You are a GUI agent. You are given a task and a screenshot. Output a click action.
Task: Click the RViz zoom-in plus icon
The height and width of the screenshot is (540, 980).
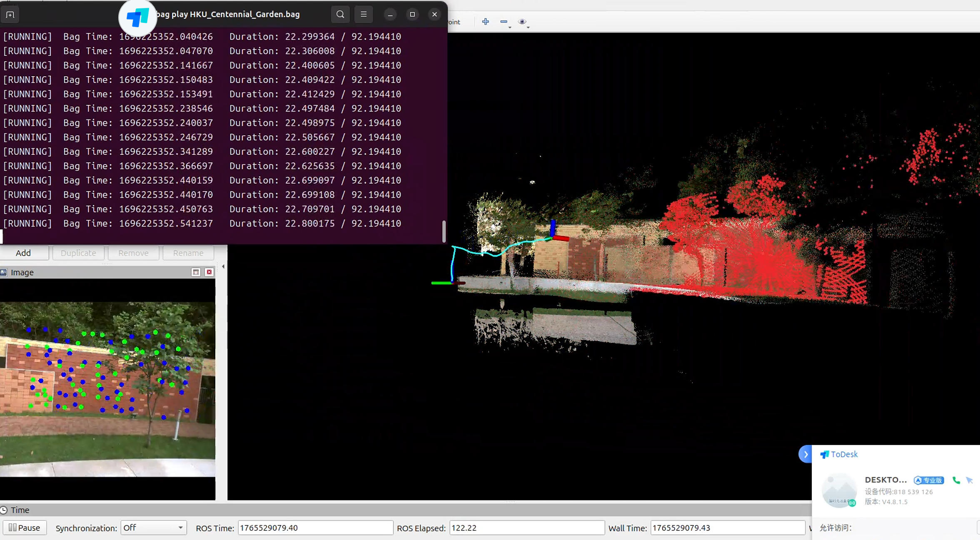pyautogui.click(x=485, y=22)
